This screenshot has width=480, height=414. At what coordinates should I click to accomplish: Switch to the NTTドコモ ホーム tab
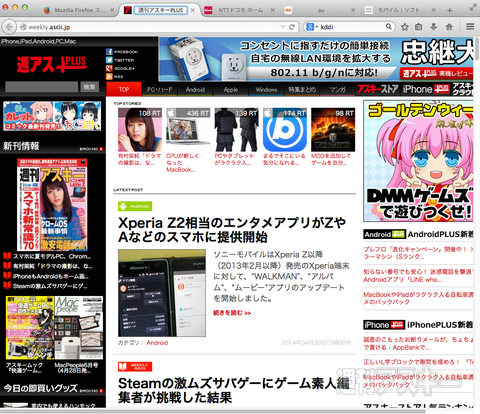(240, 10)
